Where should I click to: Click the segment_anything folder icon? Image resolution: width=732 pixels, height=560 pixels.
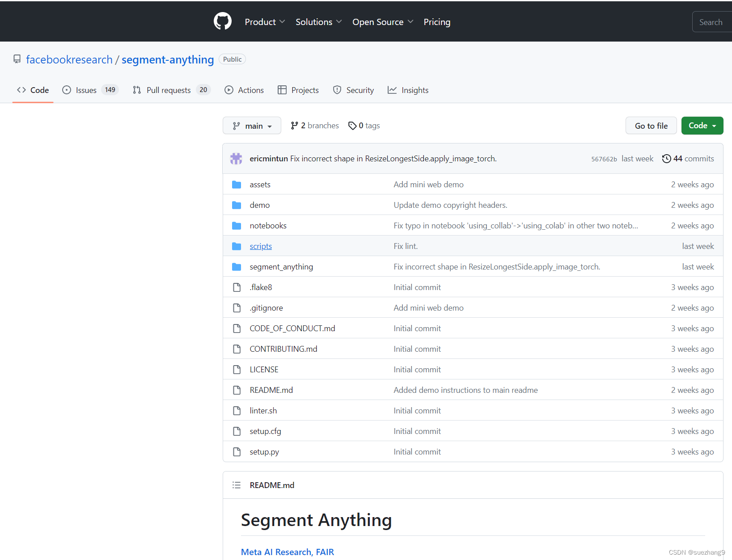click(x=237, y=267)
